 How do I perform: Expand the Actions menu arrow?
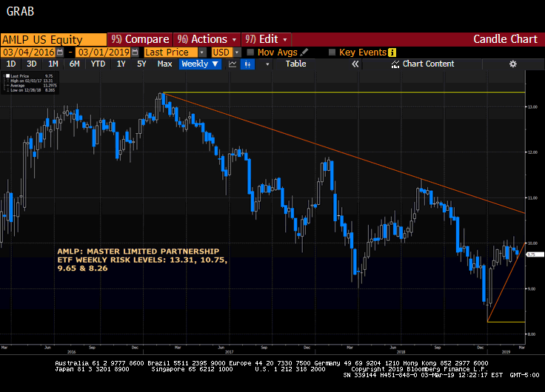[x=234, y=40]
